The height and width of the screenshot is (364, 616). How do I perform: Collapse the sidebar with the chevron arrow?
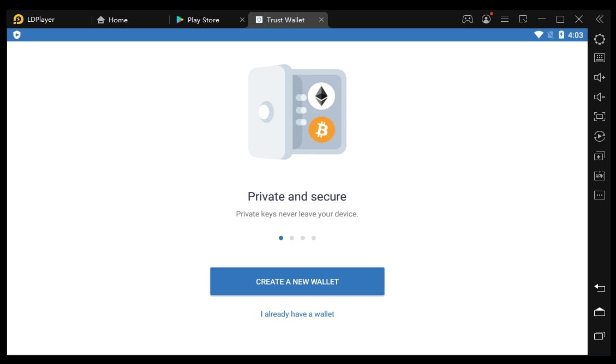click(x=599, y=19)
